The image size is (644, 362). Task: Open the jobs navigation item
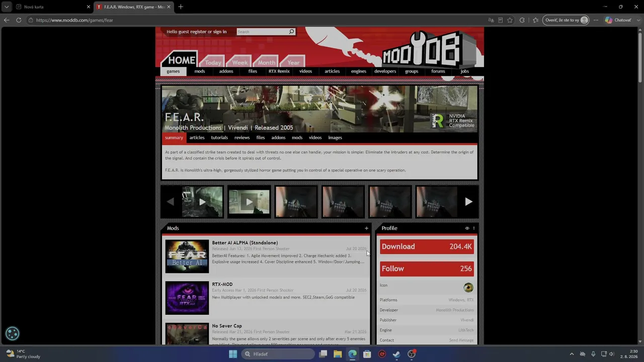click(465, 71)
